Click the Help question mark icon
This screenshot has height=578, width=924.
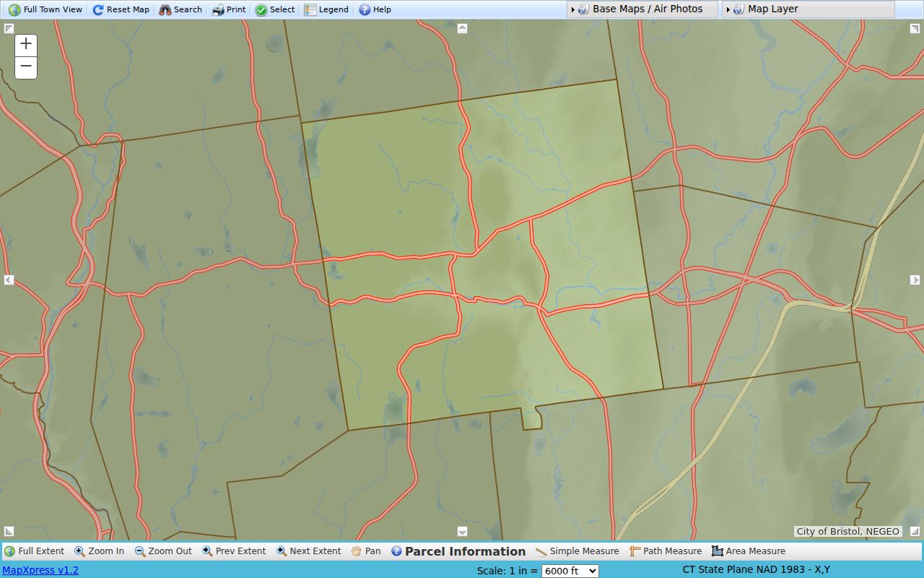(x=365, y=10)
